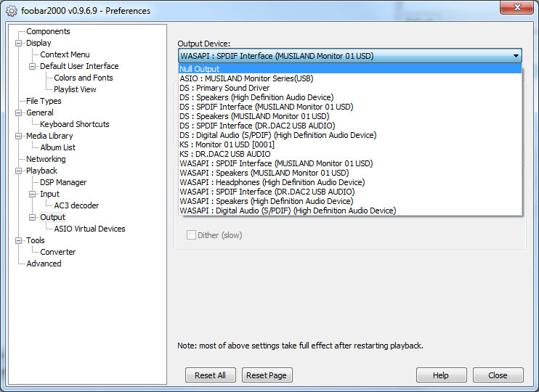
Task: Open the Output Device dropdown arrow
Action: pyautogui.click(x=515, y=56)
